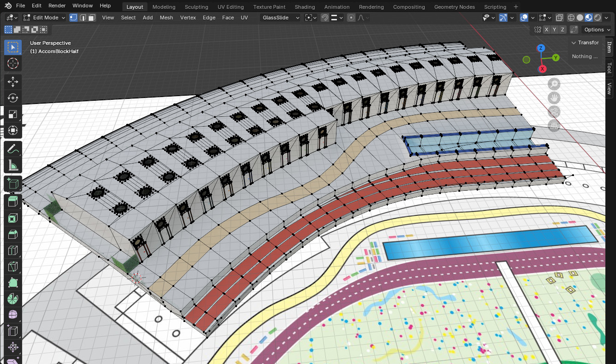The width and height of the screenshot is (616, 364).
Task: Click the Z axis on the navigation gizmo
Action: 541,48
